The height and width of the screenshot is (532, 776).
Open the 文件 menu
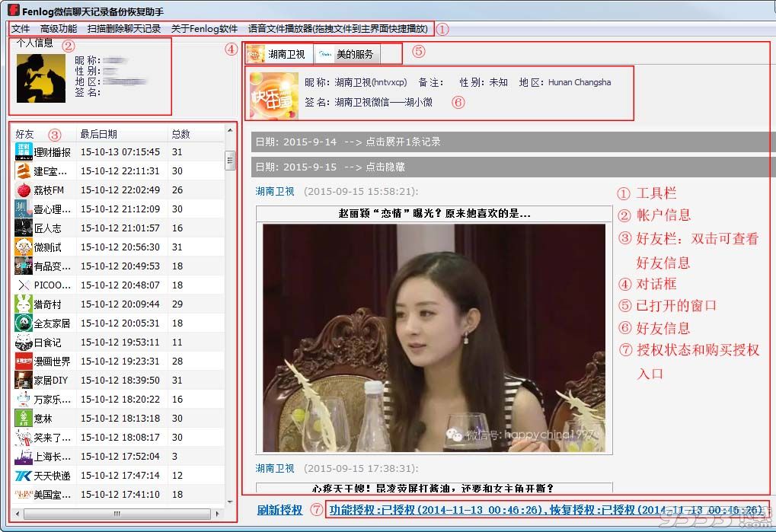click(x=21, y=29)
